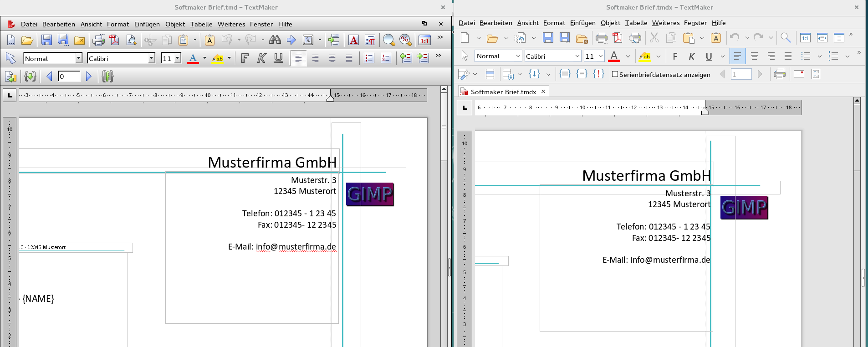Viewport: 868px width, 347px height.
Task: Open the Weiteres menu in the right window
Action: pyautogui.click(x=666, y=23)
